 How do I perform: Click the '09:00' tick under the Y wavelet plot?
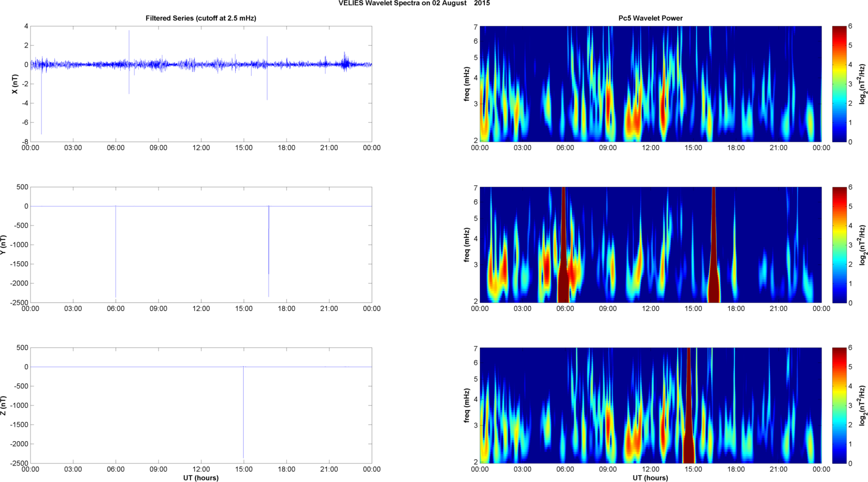click(608, 309)
